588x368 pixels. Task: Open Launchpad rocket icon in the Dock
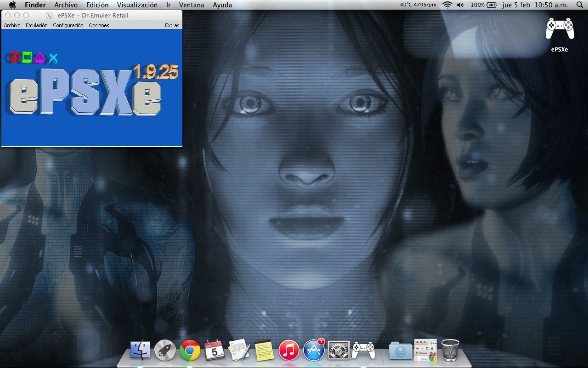point(165,351)
